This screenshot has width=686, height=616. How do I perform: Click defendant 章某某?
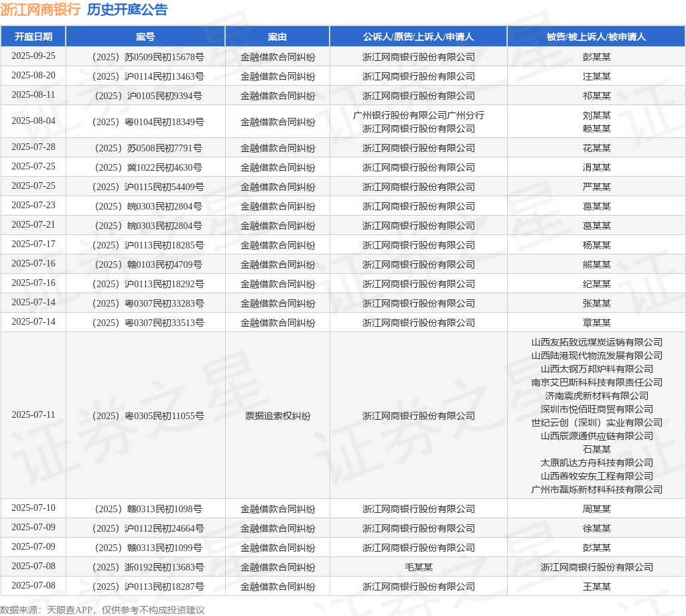pyautogui.click(x=597, y=323)
